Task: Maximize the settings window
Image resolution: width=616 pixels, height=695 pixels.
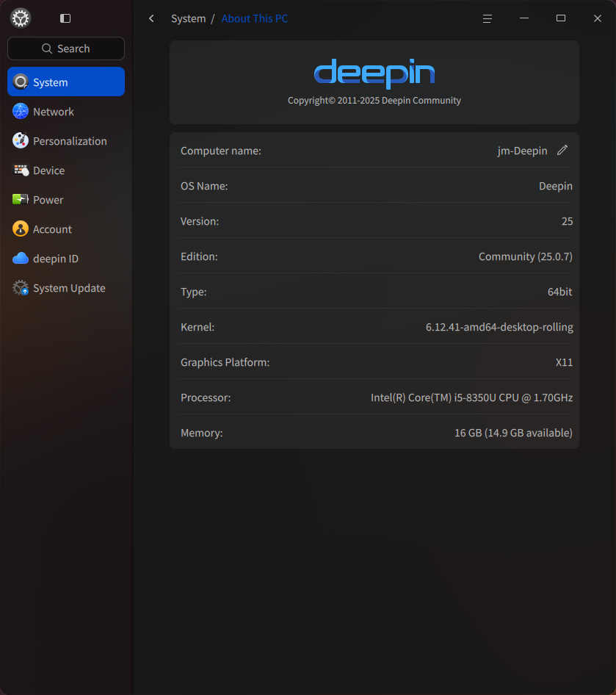Action: [x=561, y=18]
